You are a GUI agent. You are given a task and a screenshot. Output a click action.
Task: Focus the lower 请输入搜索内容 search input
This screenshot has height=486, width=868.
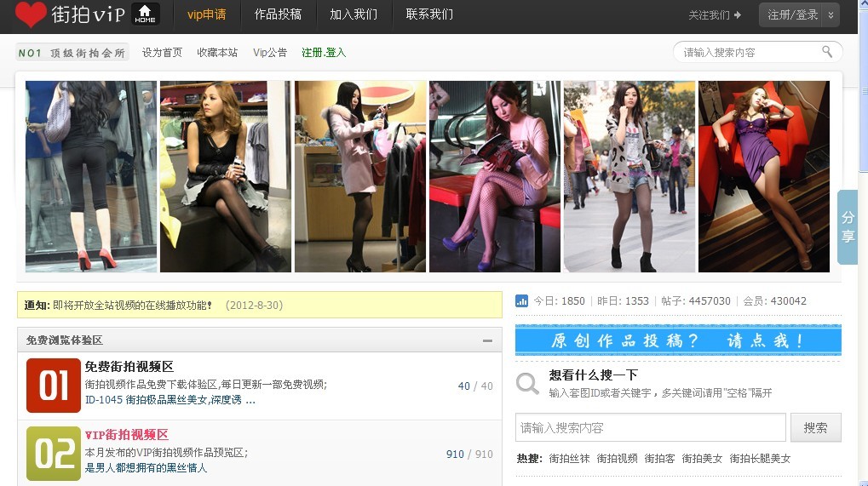(651, 427)
